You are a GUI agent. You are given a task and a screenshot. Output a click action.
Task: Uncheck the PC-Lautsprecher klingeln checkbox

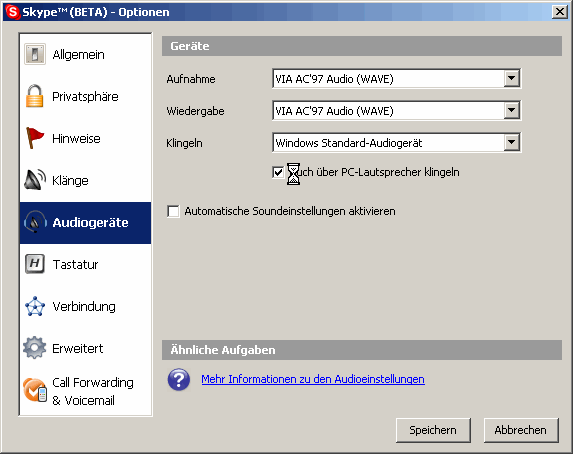(x=278, y=172)
